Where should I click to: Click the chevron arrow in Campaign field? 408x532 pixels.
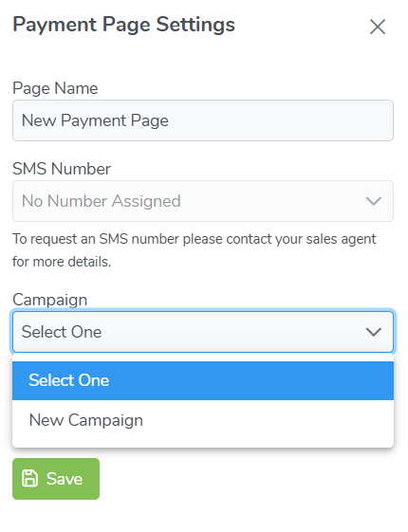pos(374,332)
